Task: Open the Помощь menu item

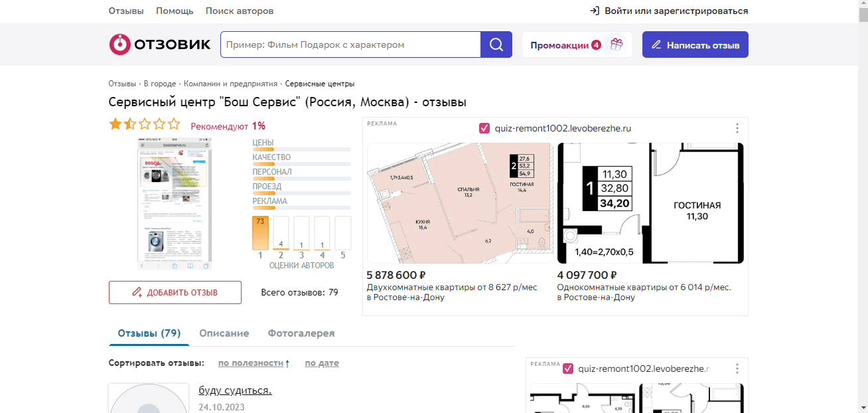Action: 174,11
